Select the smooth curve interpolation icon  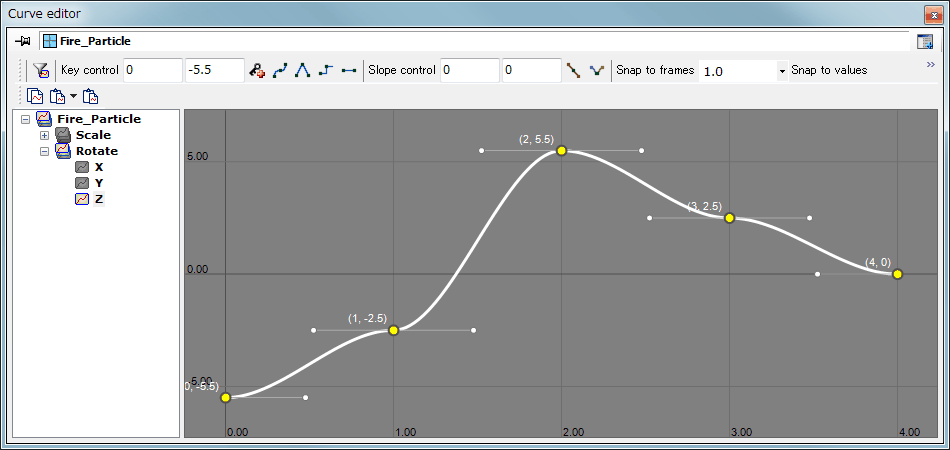coord(280,71)
